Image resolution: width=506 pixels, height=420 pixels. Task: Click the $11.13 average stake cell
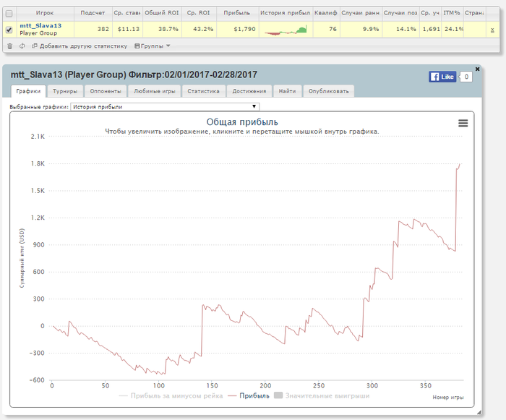pos(129,30)
